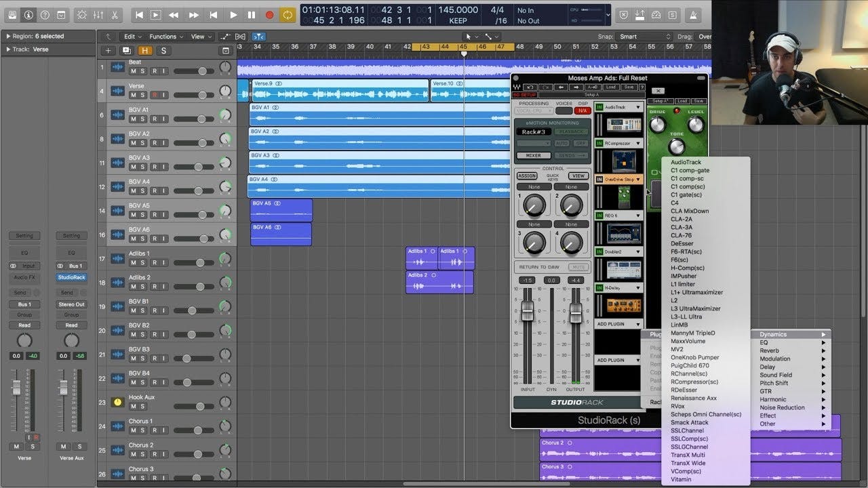This screenshot has width=868, height=488.
Task: Start playback with the Play button
Action: point(233,14)
